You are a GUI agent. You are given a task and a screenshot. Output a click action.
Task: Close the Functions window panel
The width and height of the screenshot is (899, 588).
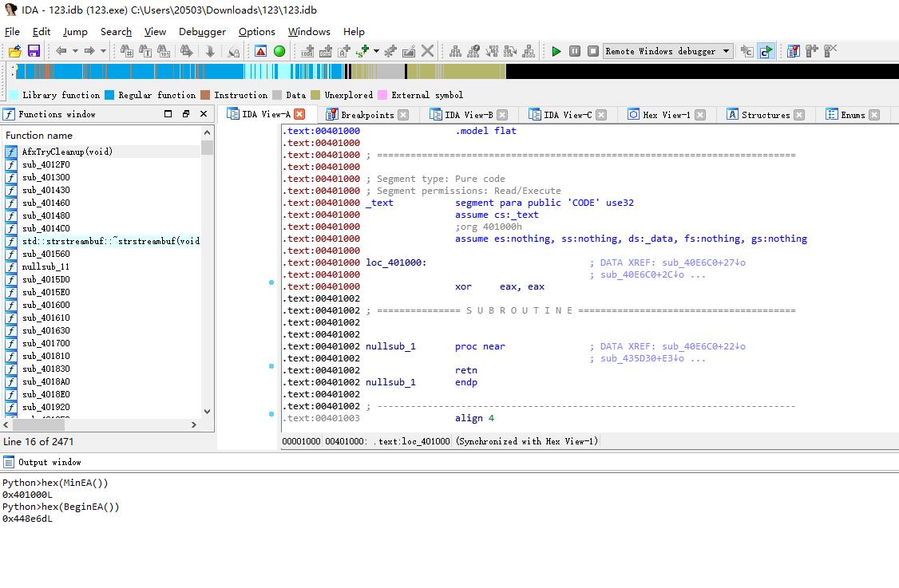[x=204, y=114]
